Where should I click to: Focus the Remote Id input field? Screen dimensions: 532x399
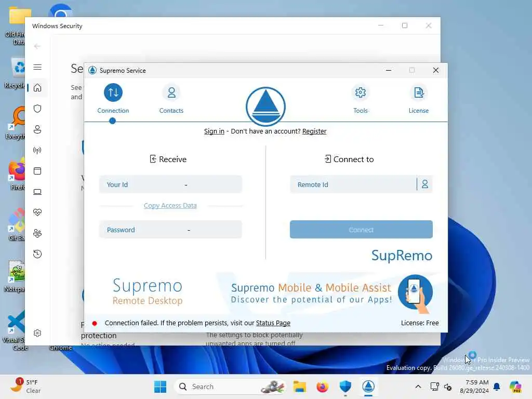tap(353, 184)
